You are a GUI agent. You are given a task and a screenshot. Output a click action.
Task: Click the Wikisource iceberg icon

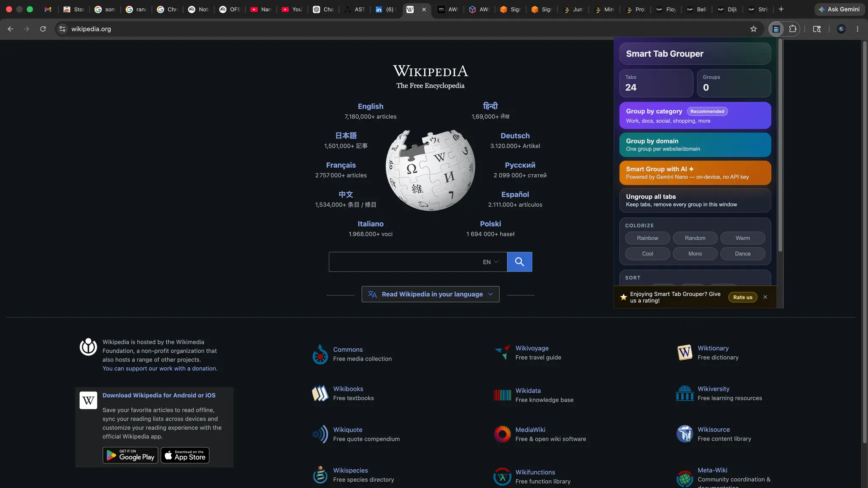684,434
